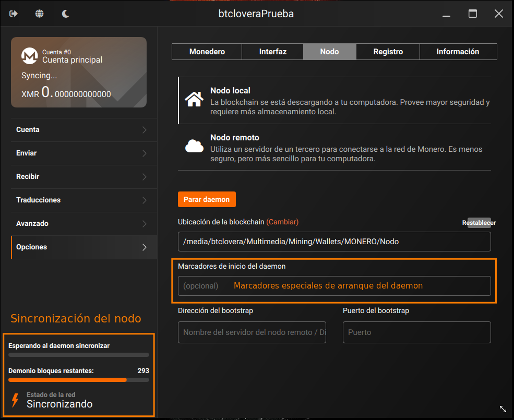Switch to the Monedero tab
Image resolution: width=514 pixels, height=420 pixels.
coord(207,52)
